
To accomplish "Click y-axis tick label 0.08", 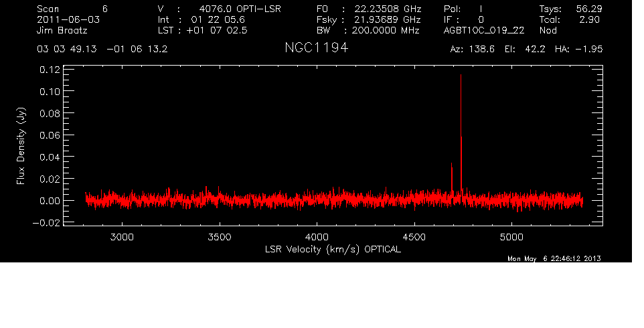I will 50,113.
